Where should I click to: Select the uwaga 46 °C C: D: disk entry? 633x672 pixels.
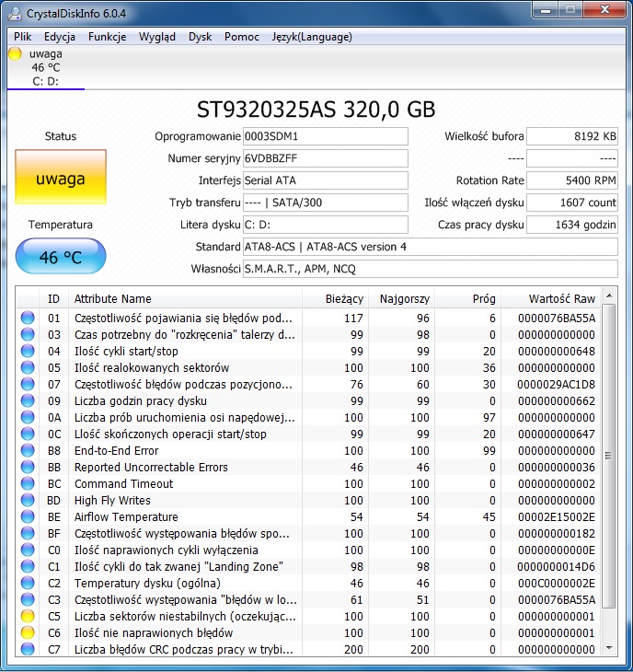click(45, 67)
